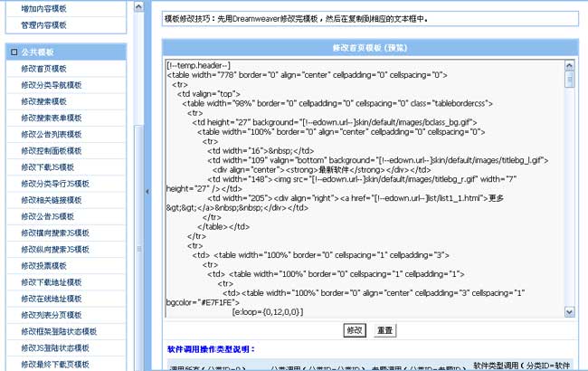The height and width of the screenshot is (371, 588).
Task: Click the 修改 submit button
Action: [x=354, y=330]
